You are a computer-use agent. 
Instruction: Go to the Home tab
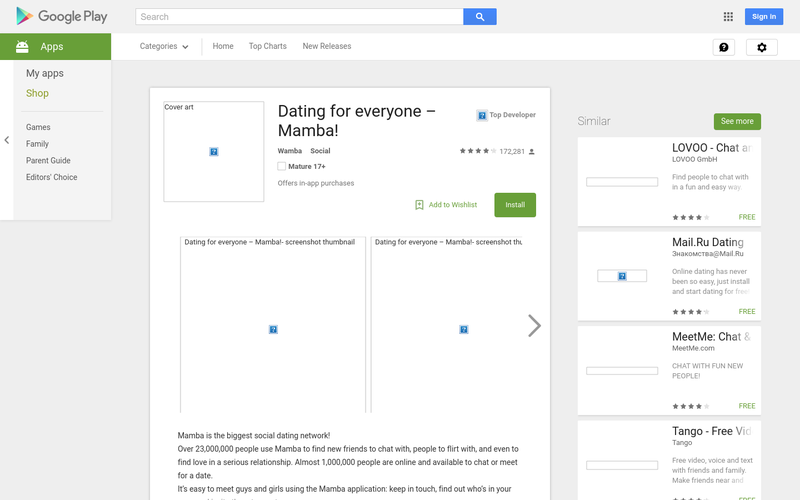click(223, 46)
